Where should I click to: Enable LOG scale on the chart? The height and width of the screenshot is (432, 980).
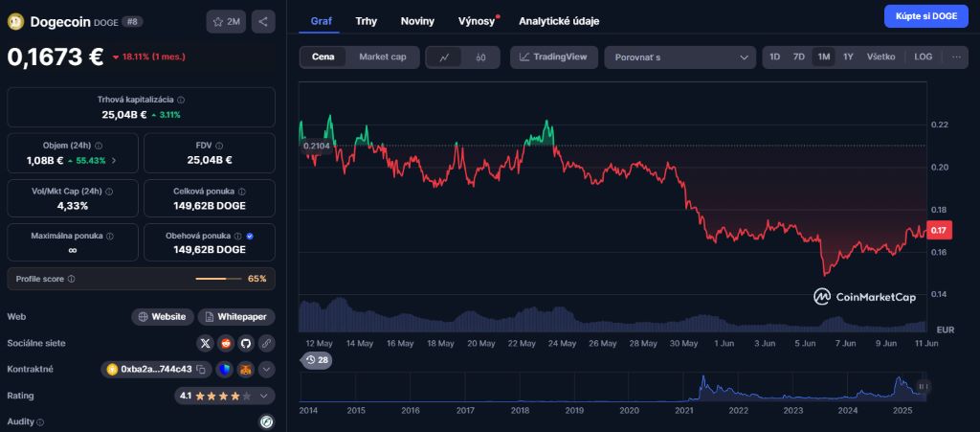point(923,57)
